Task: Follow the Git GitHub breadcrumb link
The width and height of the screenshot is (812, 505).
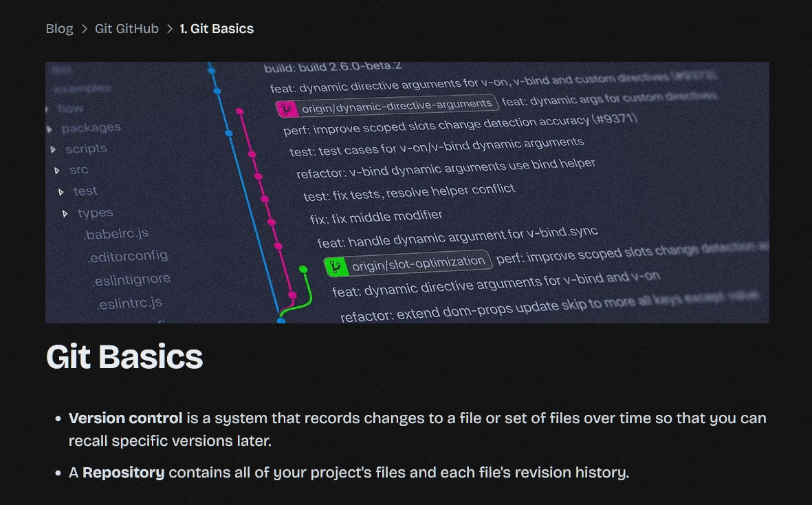Action: pos(126,28)
